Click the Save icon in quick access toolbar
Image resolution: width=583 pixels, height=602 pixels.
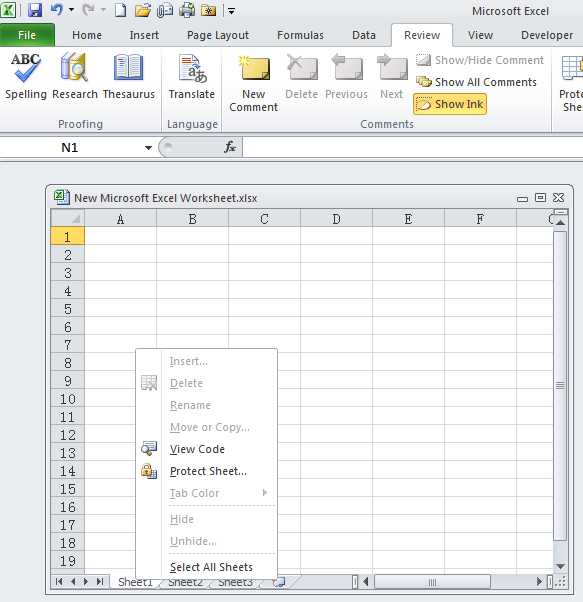(35, 10)
